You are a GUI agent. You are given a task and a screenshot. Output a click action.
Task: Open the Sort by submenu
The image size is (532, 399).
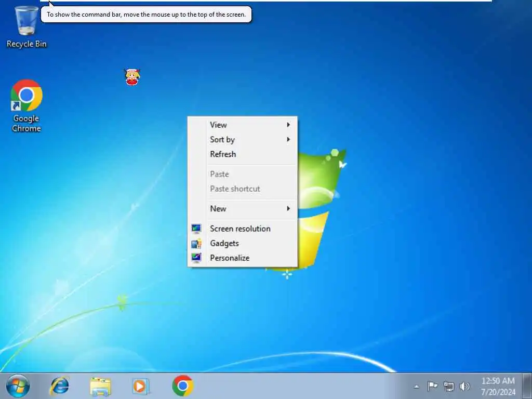pyautogui.click(x=243, y=139)
